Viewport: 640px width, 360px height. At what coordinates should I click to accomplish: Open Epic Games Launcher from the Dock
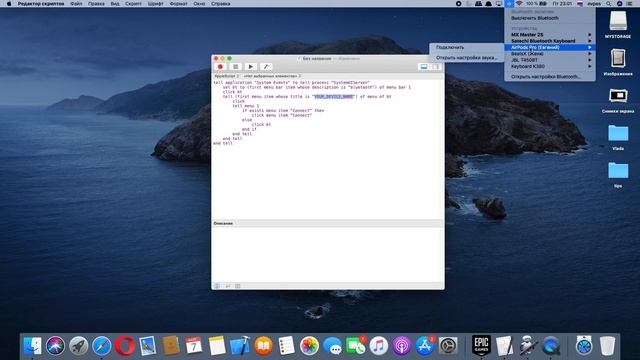coord(481,346)
